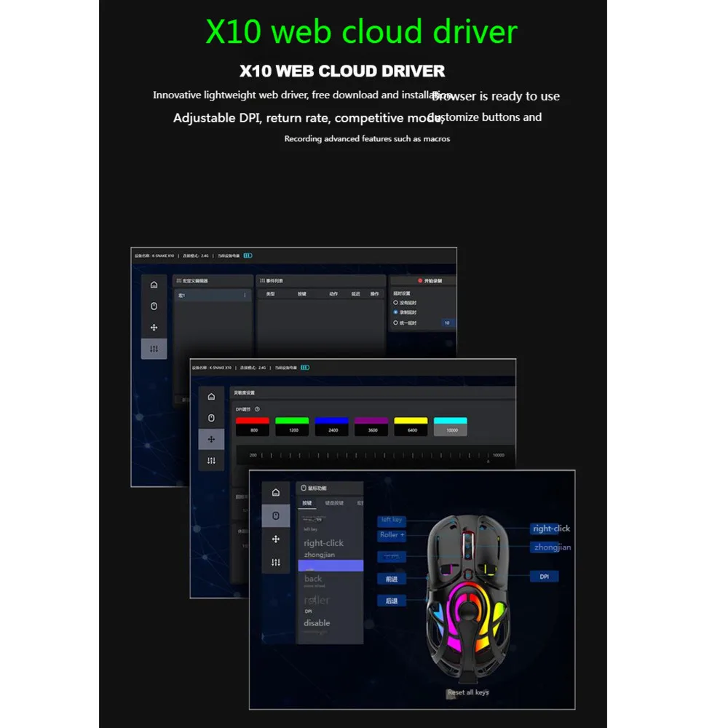Open move-arrows DPI icon in key mapping window
The width and height of the screenshot is (728, 728).
tap(276, 539)
